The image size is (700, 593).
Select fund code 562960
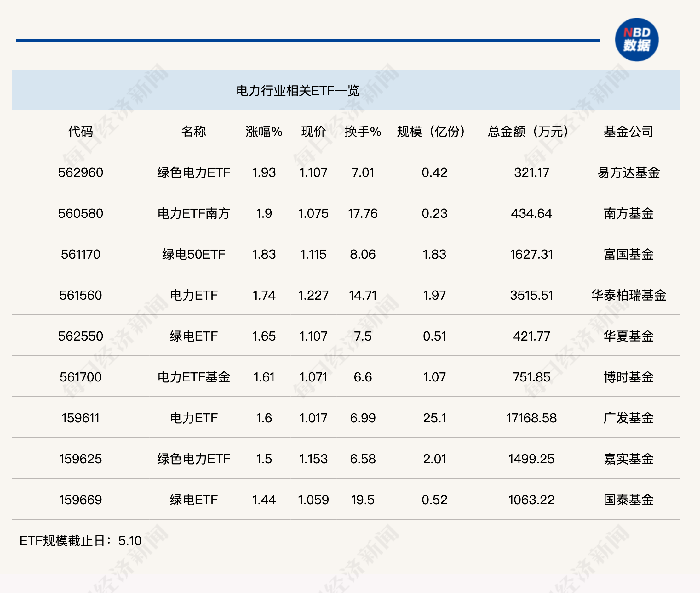[x=80, y=172]
